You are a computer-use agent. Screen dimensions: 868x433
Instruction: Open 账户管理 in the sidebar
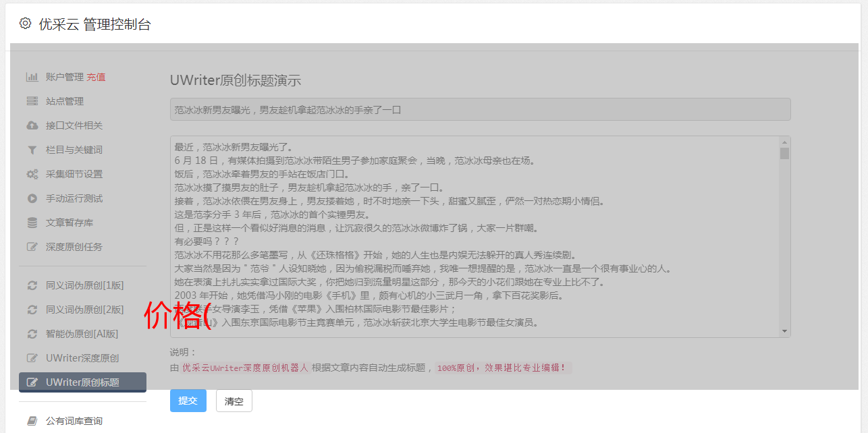coord(65,77)
